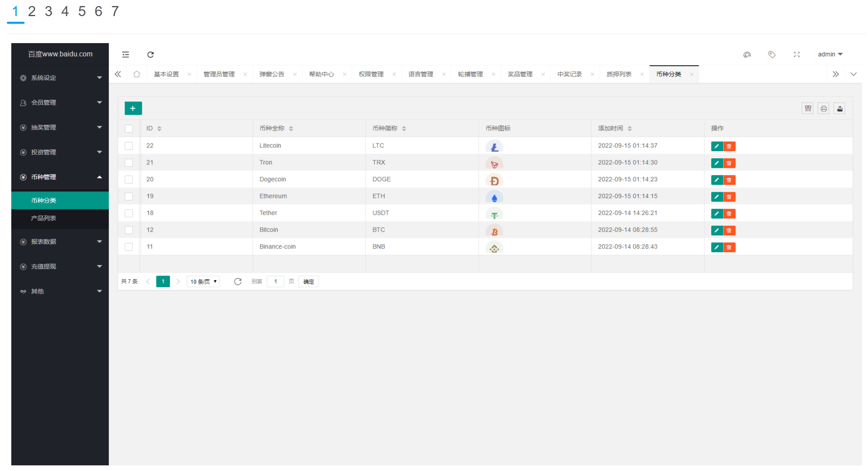
Task: Click the refresh icon in top toolbar
Action: coord(150,54)
